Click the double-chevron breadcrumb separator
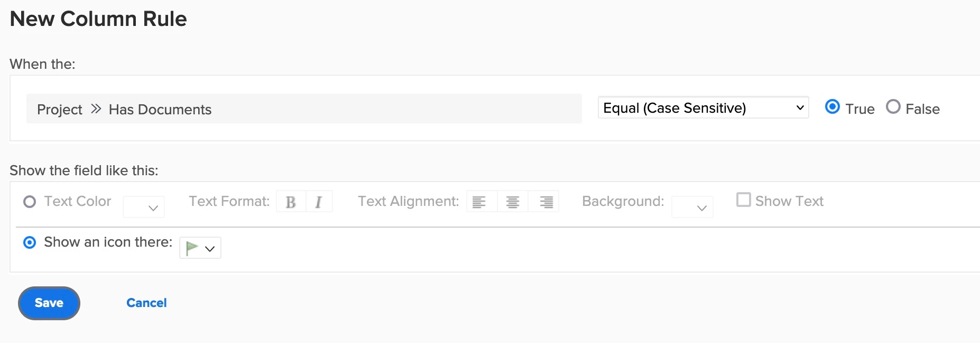This screenshot has height=343, width=980. 96,109
